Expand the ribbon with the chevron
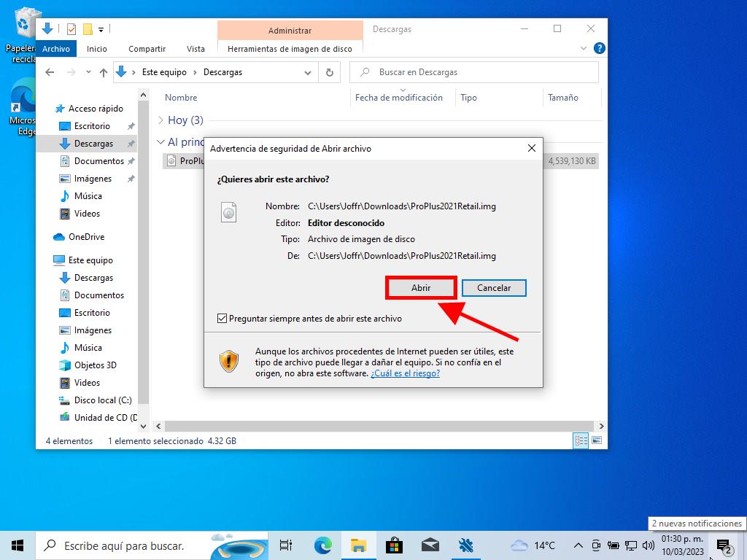The image size is (747, 560). 584,49
